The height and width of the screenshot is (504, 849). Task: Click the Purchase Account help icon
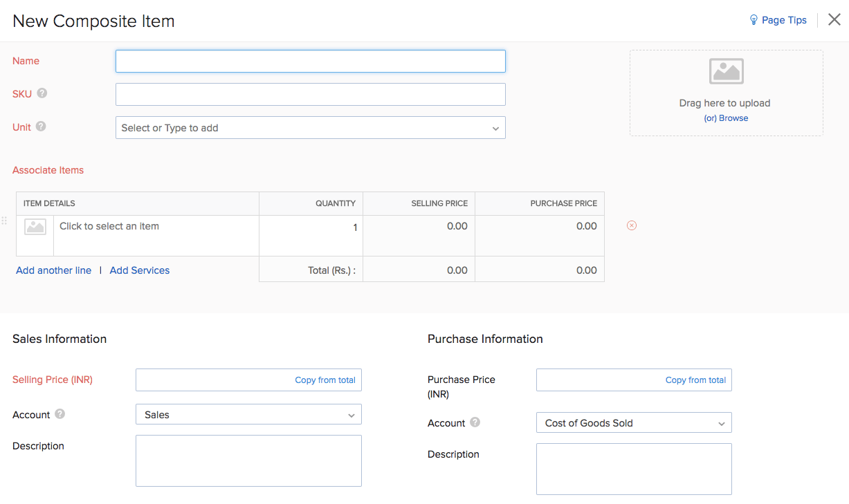(475, 422)
